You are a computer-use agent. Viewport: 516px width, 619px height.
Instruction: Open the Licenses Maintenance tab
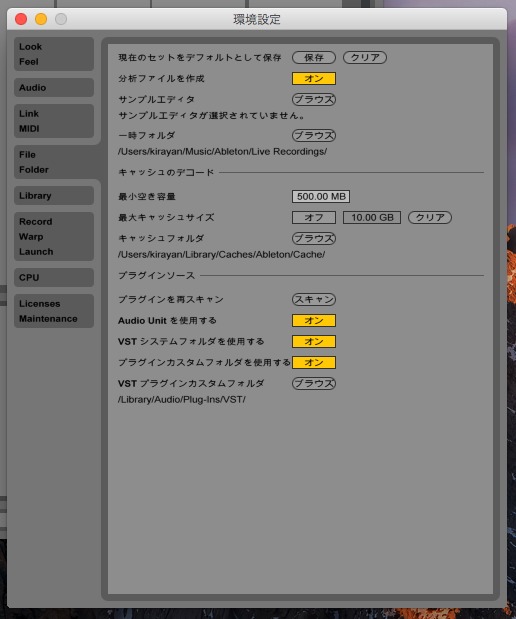[54, 311]
